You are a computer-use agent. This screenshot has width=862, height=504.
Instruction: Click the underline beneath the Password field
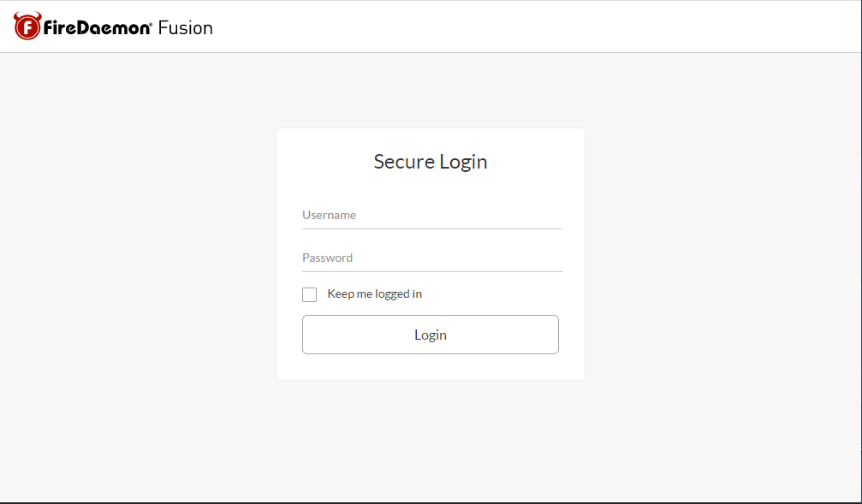pos(431,271)
